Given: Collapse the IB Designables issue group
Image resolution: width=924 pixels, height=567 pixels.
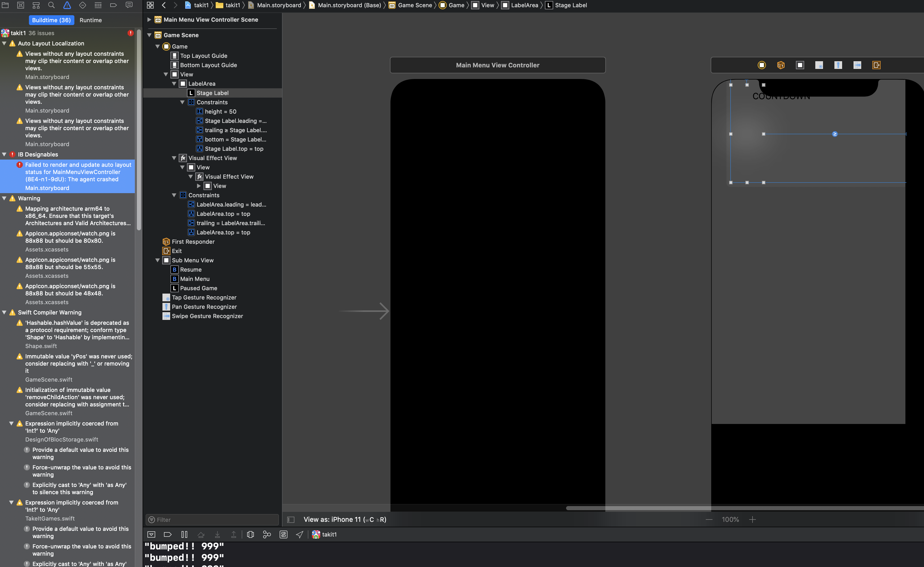Looking at the screenshot, I should point(4,154).
